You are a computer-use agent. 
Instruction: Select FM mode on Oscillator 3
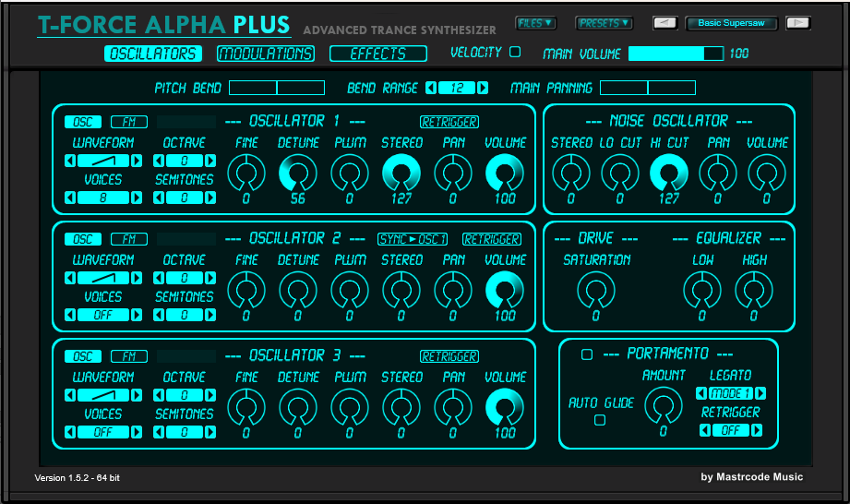click(129, 356)
